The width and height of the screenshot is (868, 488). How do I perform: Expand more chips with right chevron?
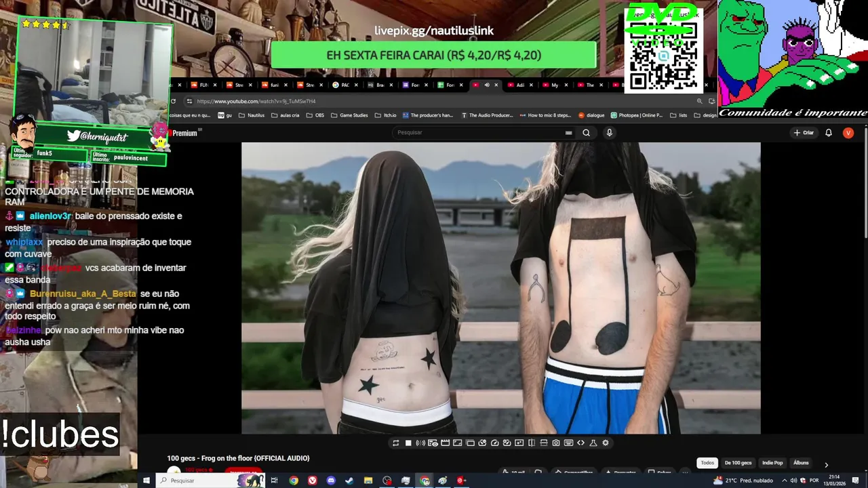coord(826,464)
